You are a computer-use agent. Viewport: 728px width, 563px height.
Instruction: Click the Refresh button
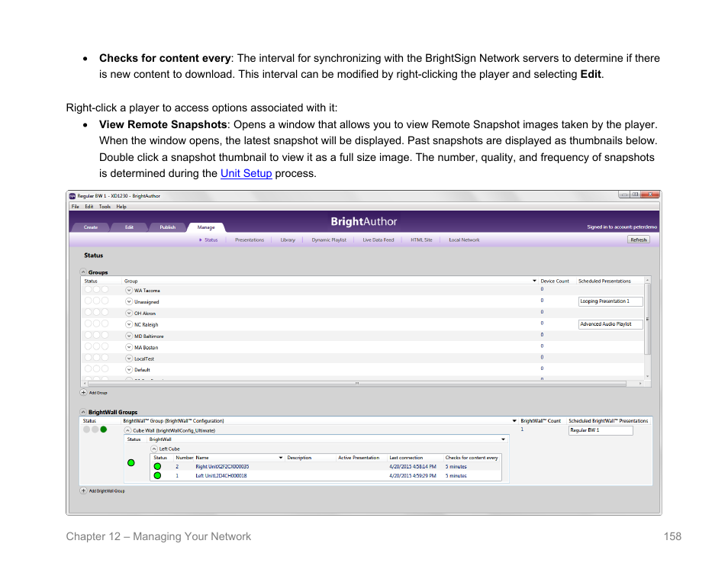pos(639,240)
